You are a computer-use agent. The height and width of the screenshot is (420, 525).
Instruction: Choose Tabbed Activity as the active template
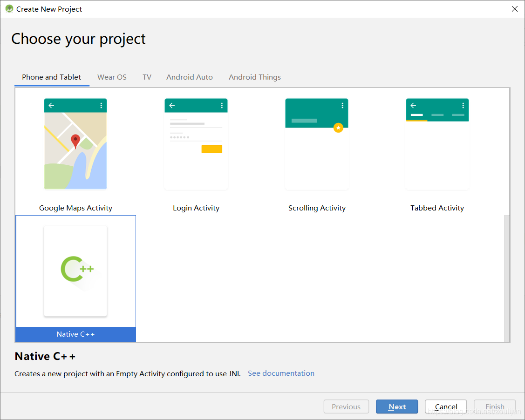click(x=437, y=144)
